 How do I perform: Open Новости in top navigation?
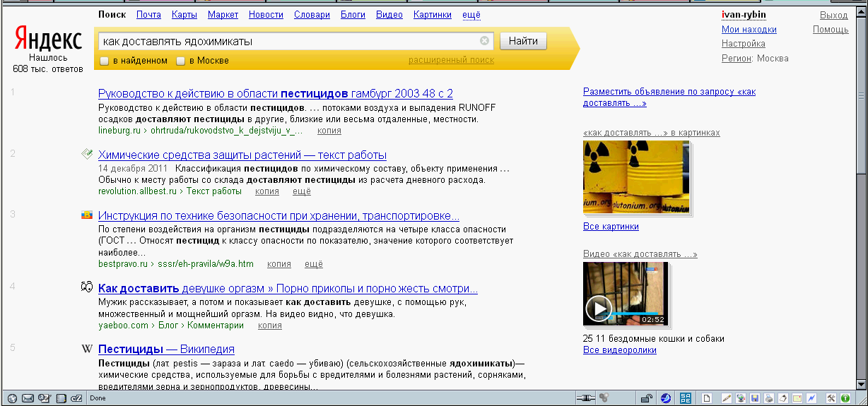click(266, 14)
